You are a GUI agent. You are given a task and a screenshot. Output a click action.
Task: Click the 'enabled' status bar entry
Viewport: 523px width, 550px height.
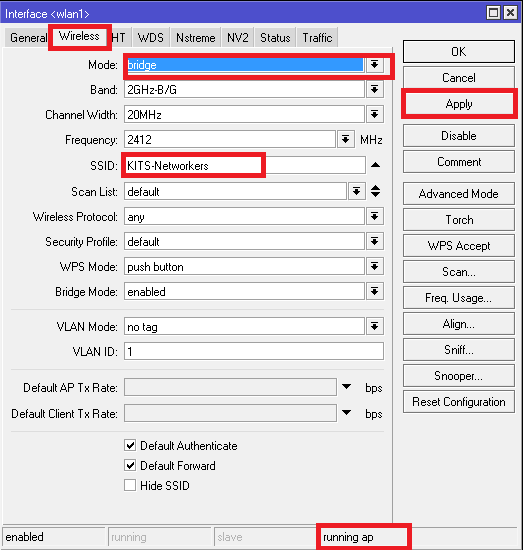pyautogui.click(x=25, y=537)
